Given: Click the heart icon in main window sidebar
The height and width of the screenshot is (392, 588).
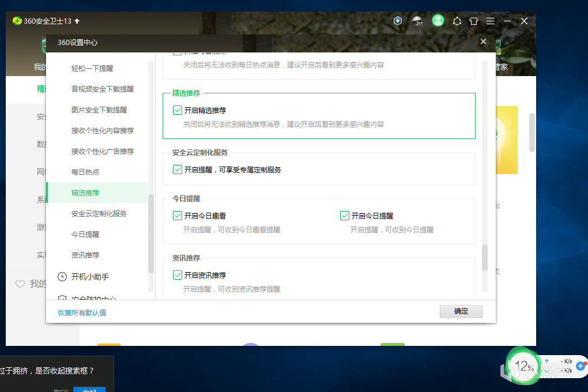Looking at the screenshot, I should pyautogui.click(x=20, y=284).
